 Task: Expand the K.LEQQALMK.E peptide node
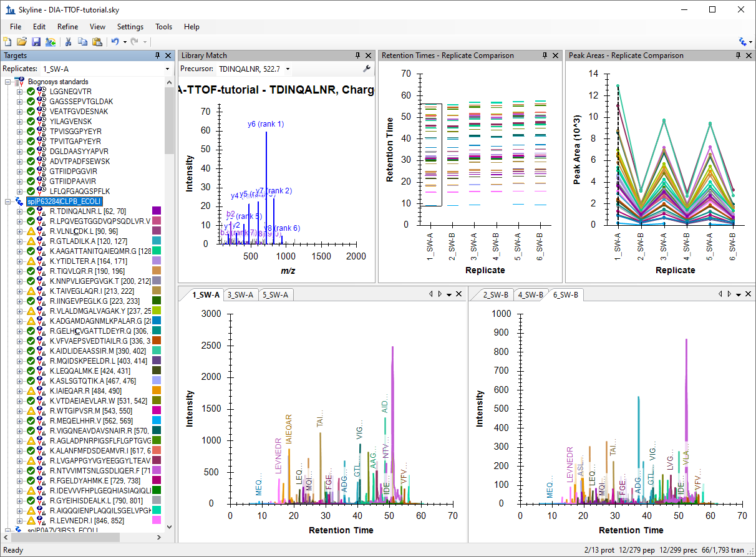(19, 371)
